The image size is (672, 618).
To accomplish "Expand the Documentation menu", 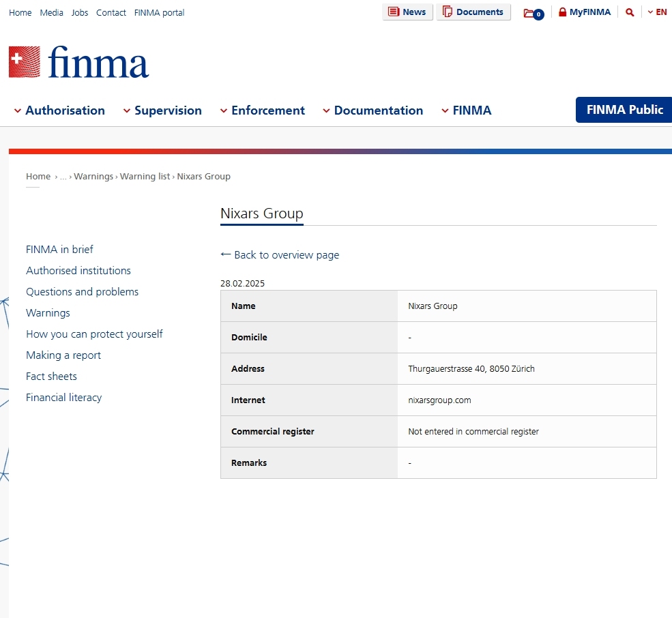I will (x=372, y=111).
